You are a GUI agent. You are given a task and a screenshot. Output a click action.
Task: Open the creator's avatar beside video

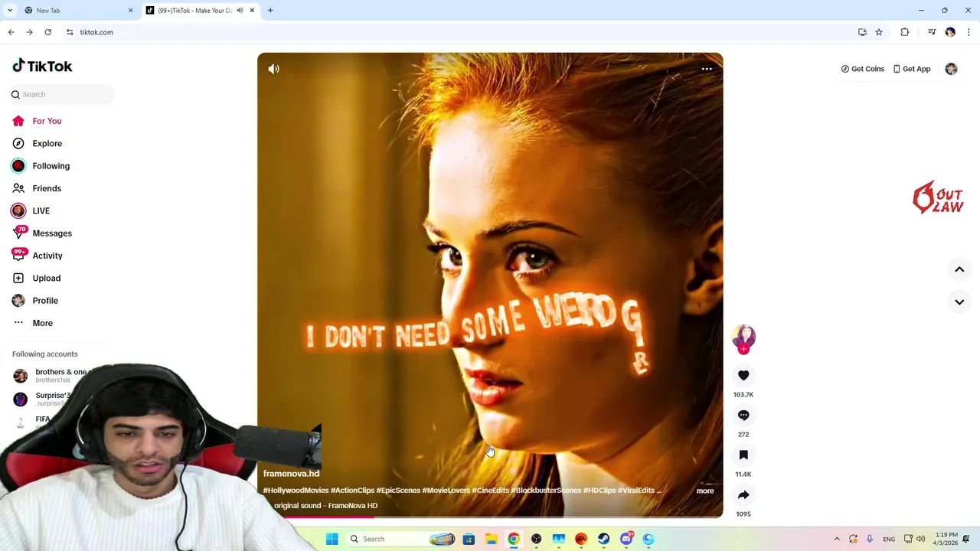[x=743, y=337]
